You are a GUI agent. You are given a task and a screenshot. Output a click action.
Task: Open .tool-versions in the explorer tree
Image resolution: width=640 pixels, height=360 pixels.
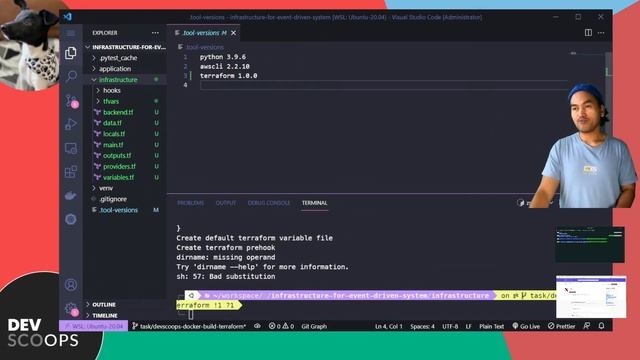125,210
